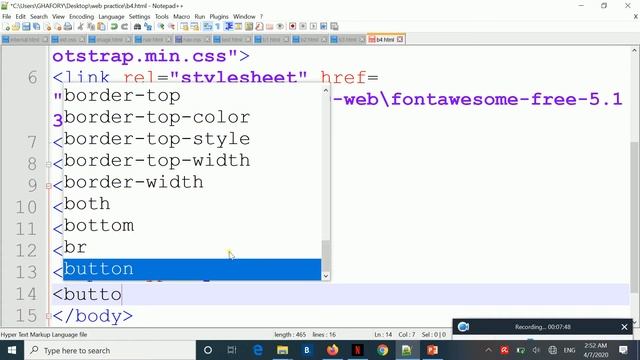640x360 pixels.
Task: Click Run Macro Multiple Times icon
Action: point(324,27)
